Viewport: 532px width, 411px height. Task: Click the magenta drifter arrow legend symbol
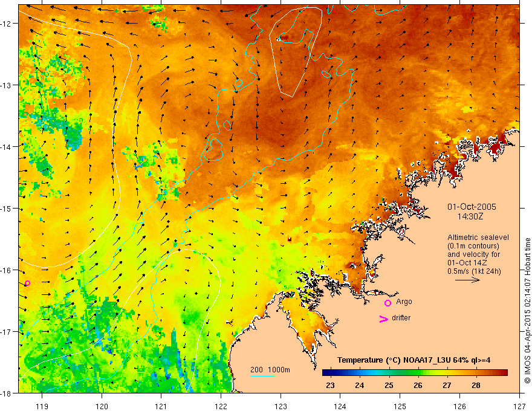point(384,319)
